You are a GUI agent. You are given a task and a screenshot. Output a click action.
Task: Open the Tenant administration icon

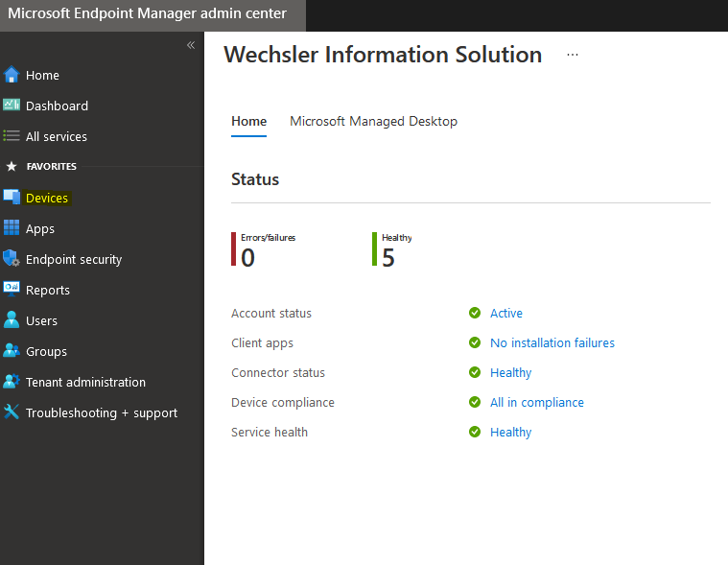(x=12, y=382)
